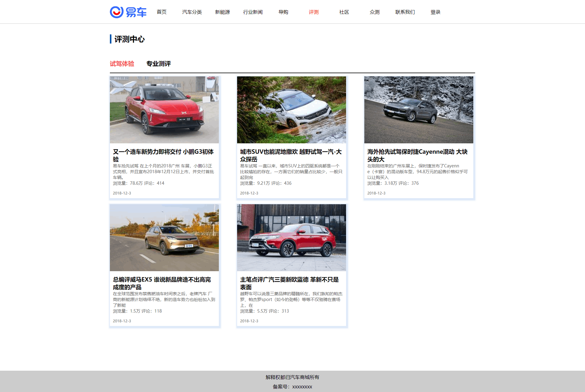Click footer text 备案号：xxxxxxxx
The height and width of the screenshot is (392, 585).
[x=292, y=387]
